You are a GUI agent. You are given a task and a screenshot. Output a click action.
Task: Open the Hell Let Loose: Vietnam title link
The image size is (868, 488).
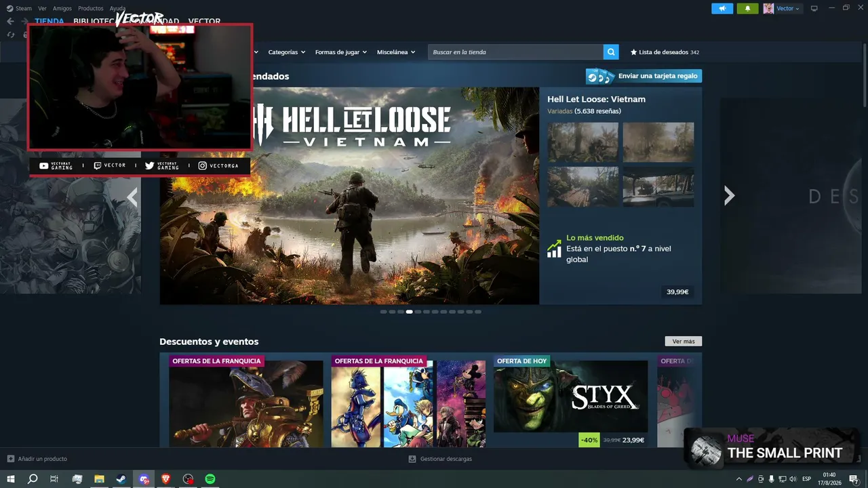coord(597,99)
